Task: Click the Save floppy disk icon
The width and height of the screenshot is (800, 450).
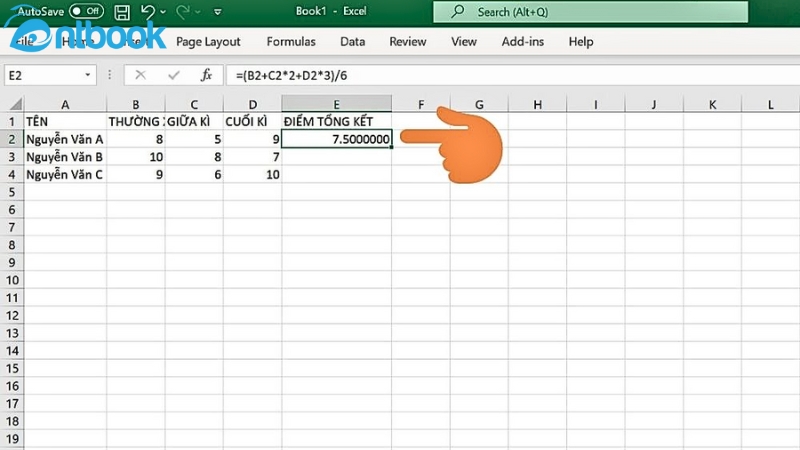Action: click(122, 12)
